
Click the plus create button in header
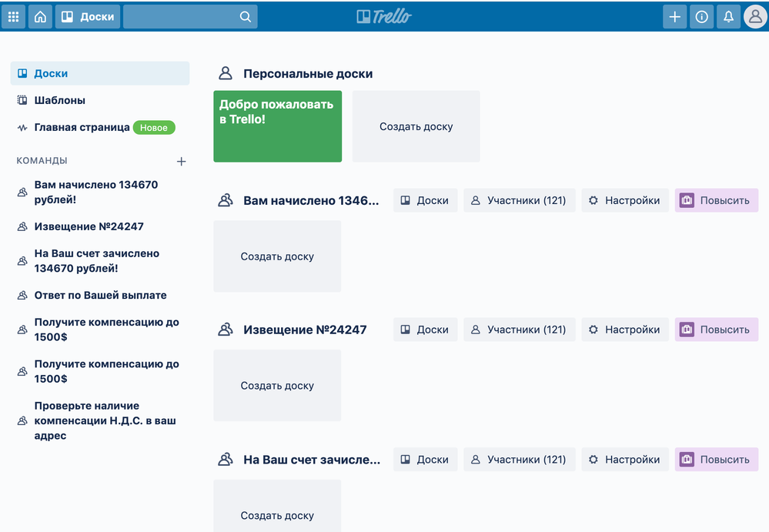click(675, 17)
